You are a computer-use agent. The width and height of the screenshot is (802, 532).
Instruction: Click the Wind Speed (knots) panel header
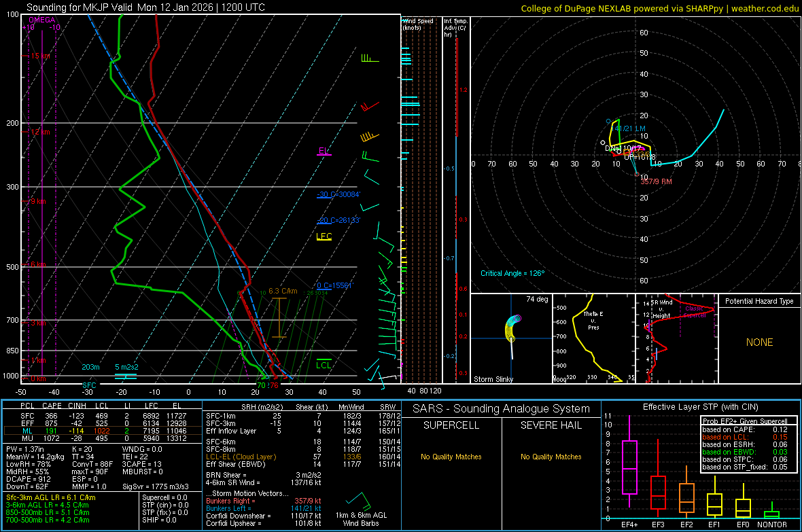coord(418,24)
